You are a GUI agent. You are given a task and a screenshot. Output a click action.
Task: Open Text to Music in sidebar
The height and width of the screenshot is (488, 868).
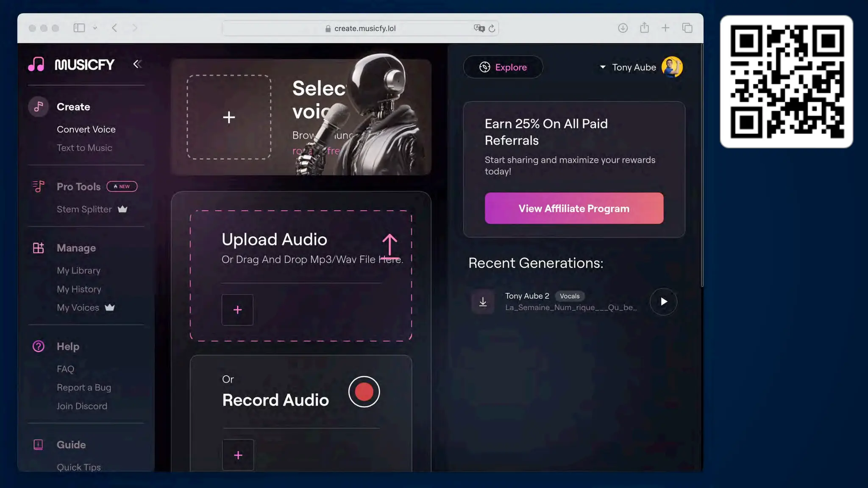(x=84, y=148)
